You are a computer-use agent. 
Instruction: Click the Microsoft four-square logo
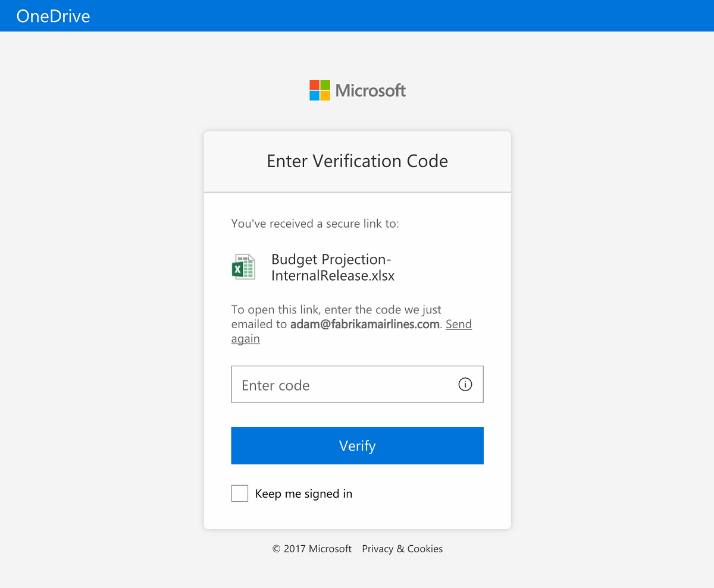pos(319,90)
